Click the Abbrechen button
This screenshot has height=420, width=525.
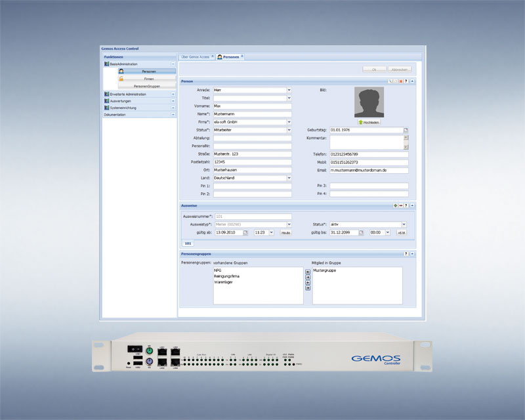pos(400,70)
